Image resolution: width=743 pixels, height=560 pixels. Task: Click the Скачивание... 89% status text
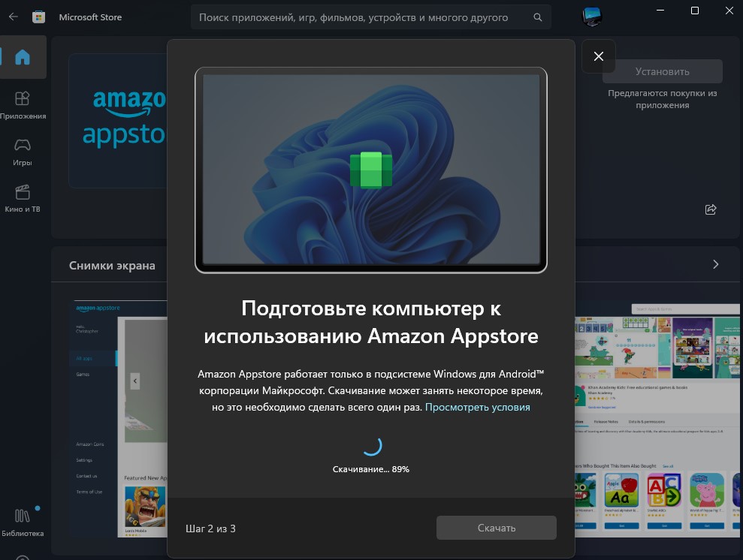tap(371, 469)
